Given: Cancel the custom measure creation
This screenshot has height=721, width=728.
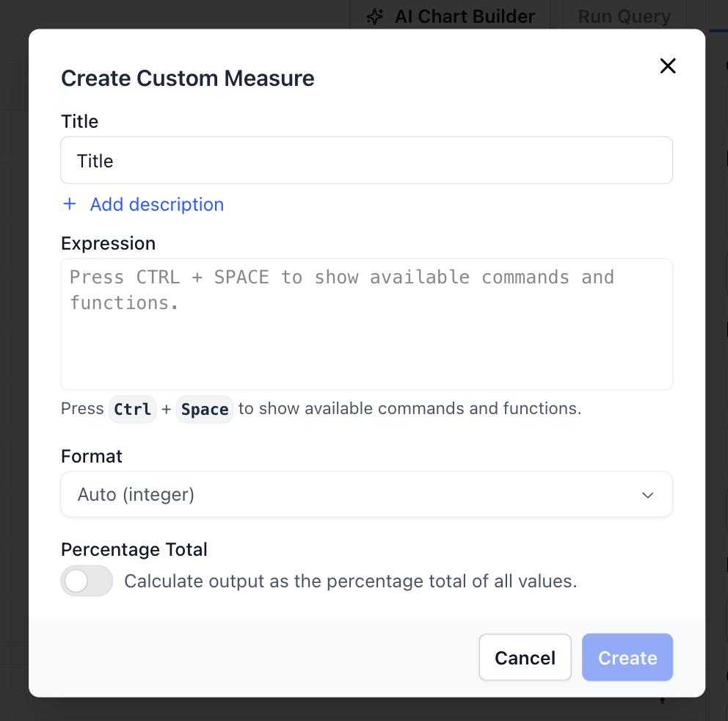Looking at the screenshot, I should pyautogui.click(x=525, y=658).
